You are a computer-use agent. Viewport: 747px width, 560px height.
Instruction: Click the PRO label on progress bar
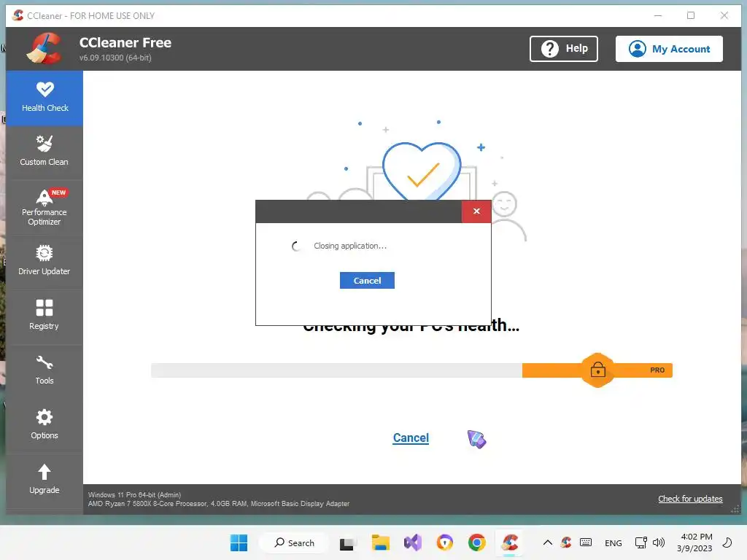[x=657, y=370]
